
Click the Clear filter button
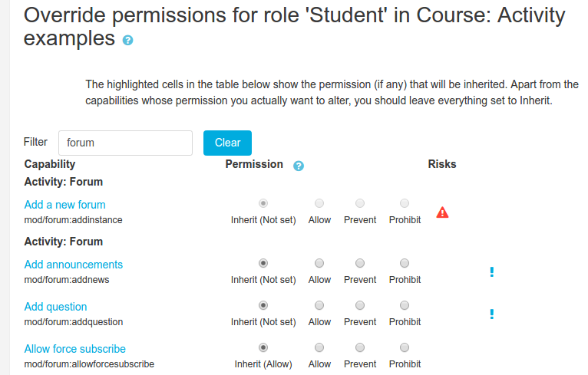(x=228, y=143)
